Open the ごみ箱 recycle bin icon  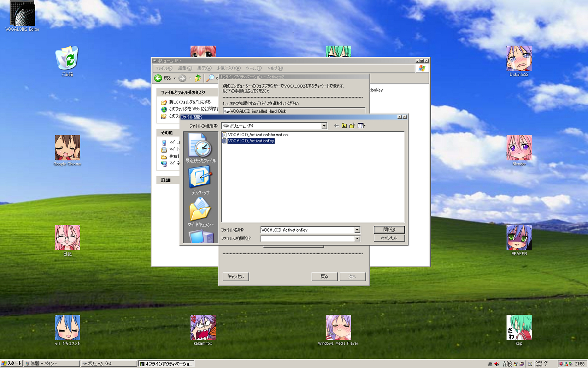67,61
